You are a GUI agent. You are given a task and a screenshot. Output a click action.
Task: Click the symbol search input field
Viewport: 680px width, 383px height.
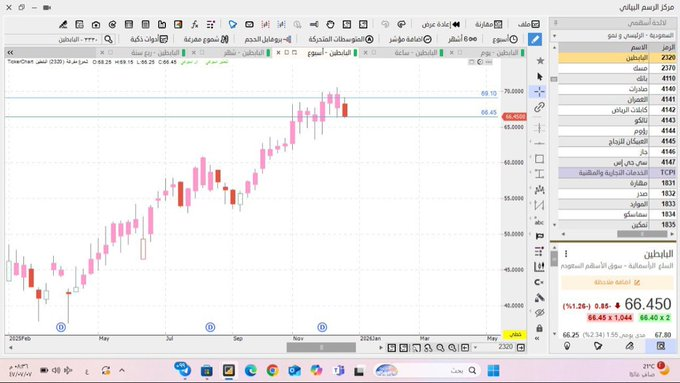[x=53, y=39]
